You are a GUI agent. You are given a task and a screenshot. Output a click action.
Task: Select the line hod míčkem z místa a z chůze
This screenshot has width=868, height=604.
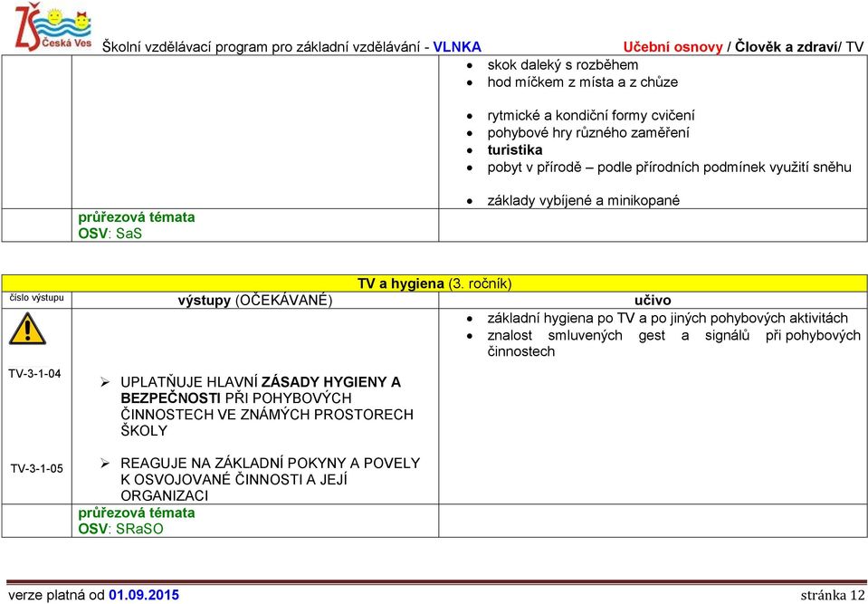[582, 82]
